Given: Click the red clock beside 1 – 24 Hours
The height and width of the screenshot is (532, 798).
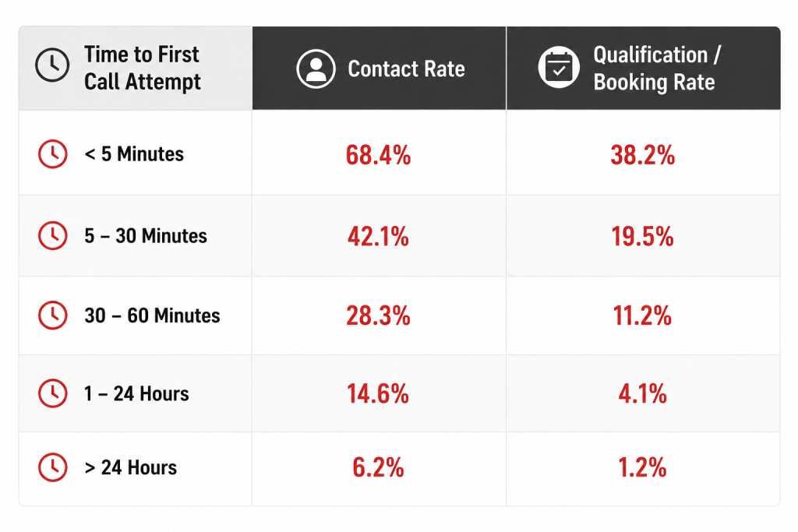Looking at the screenshot, I should coord(52,393).
